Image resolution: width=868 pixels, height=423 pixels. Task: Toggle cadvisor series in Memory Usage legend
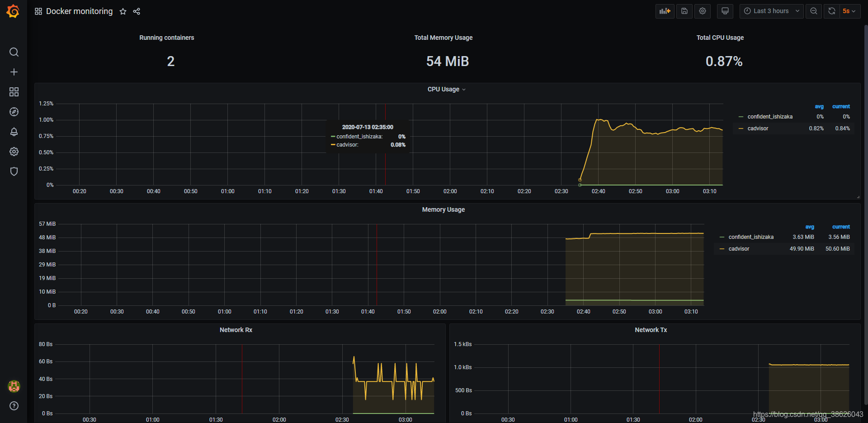point(739,249)
